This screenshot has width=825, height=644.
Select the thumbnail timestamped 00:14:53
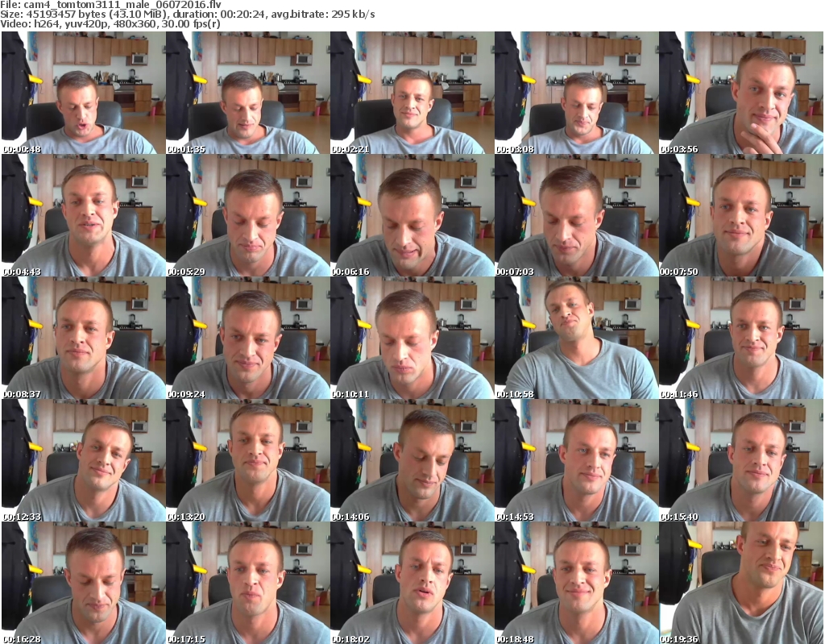(x=576, y=460)
